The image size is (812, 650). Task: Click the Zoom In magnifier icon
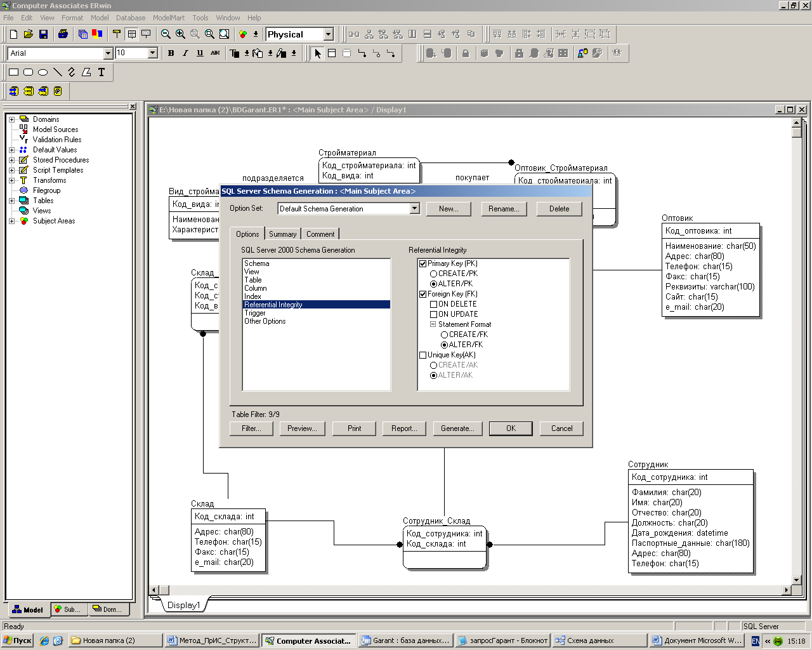tap(180, 34)
